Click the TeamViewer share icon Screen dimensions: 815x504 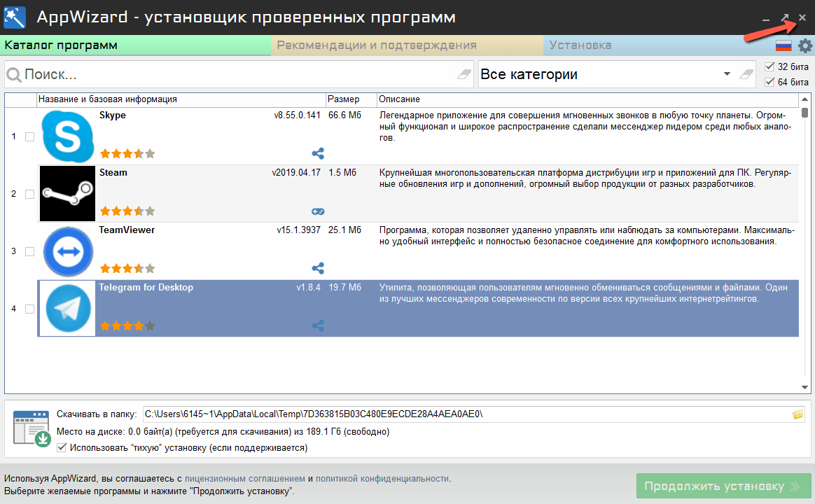click(318, 268)
